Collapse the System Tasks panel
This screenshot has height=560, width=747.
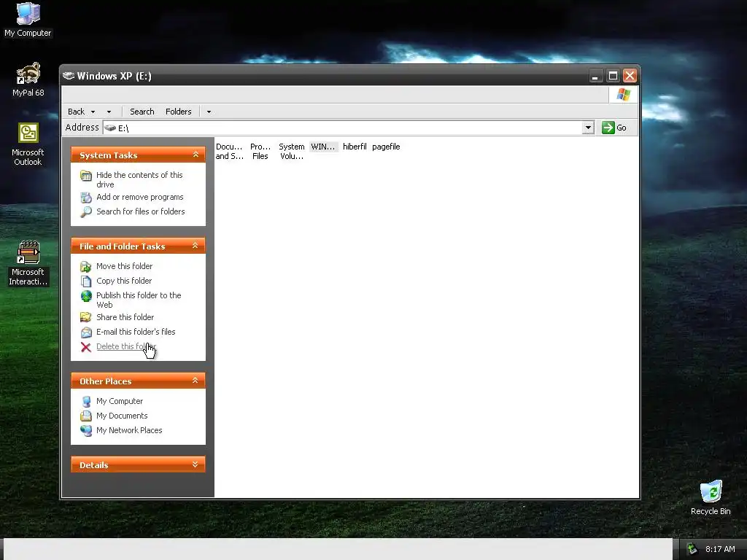196,155
